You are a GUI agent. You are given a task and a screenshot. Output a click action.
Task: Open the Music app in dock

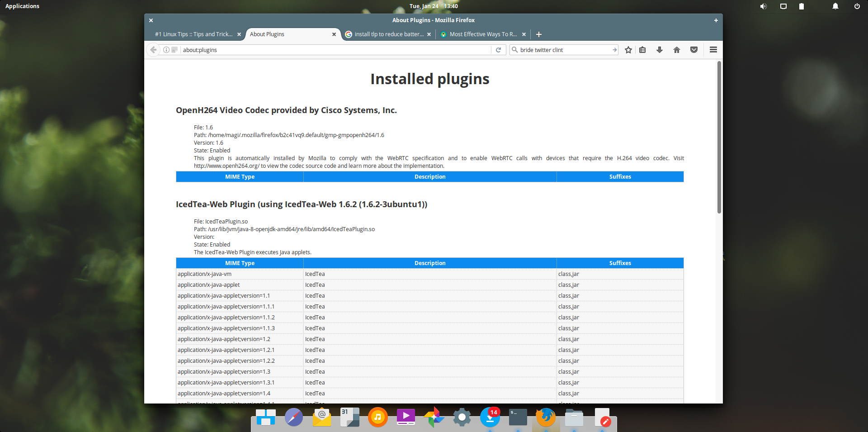(378, 417)
